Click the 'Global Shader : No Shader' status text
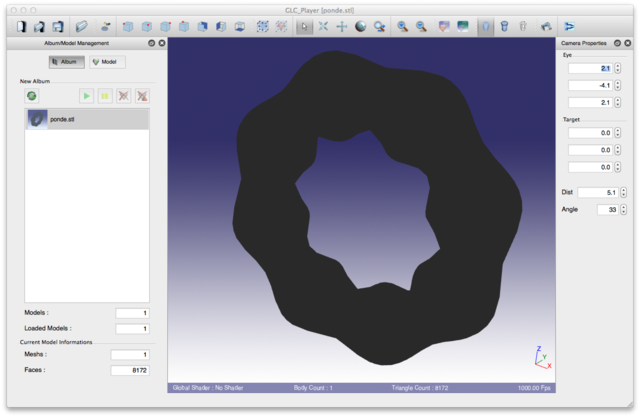This screenshot has width=640, height=417. (x=208, y=388)
